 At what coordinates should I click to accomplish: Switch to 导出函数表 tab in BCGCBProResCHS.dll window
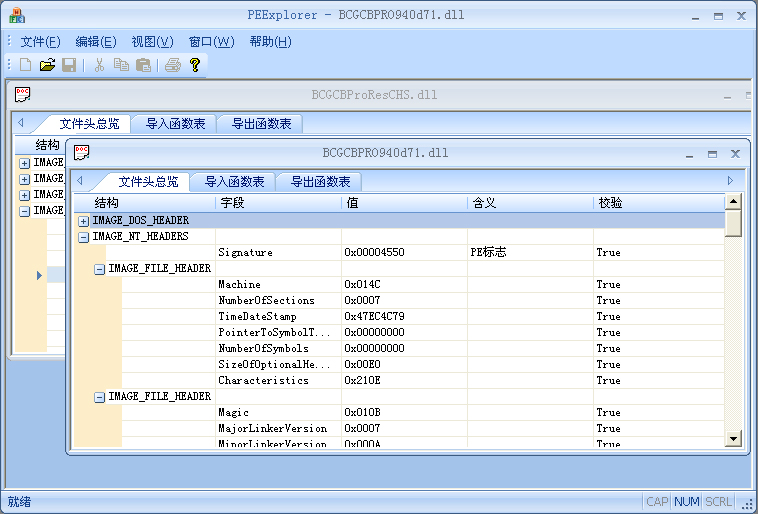[x=261, y=124]
